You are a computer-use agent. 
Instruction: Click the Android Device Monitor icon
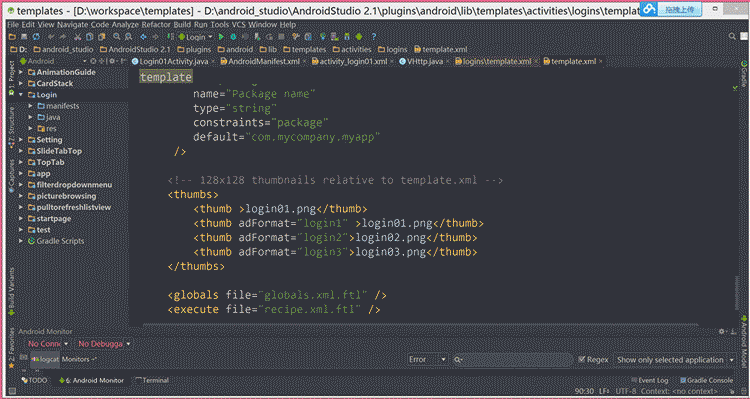(x=359, y=36)
